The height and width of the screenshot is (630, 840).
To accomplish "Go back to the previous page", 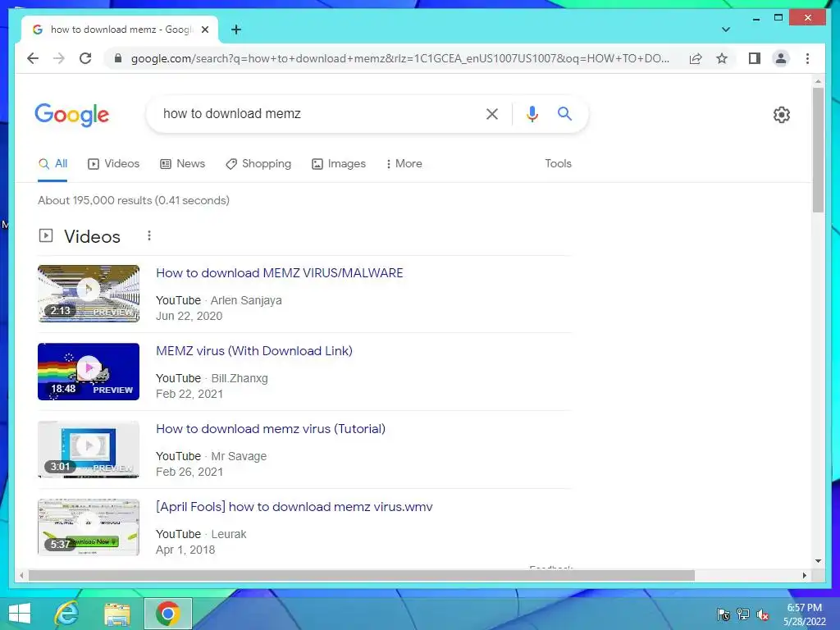I will click(33, 58).
